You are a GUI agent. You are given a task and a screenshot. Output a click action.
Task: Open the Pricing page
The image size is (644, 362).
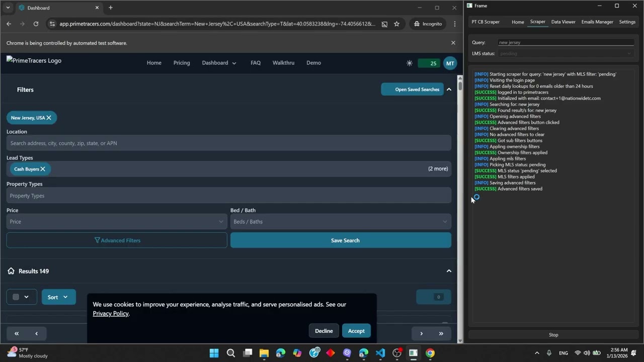click(182, 63)
